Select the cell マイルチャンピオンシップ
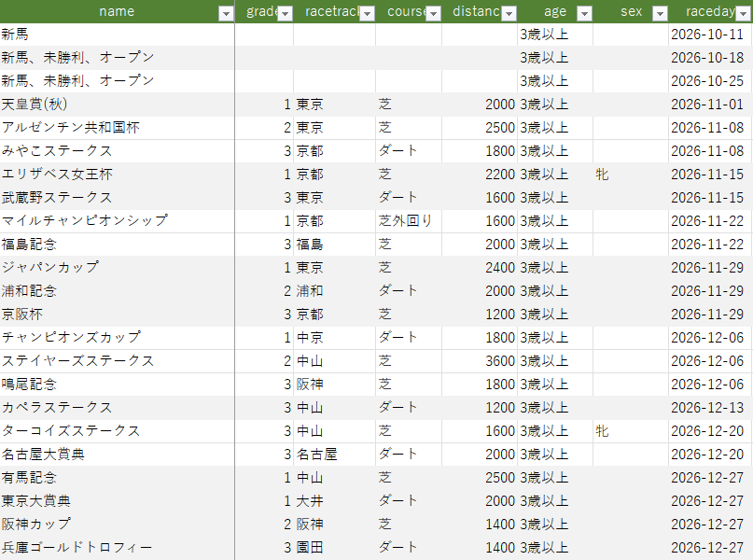 click(x=118, y=221)
